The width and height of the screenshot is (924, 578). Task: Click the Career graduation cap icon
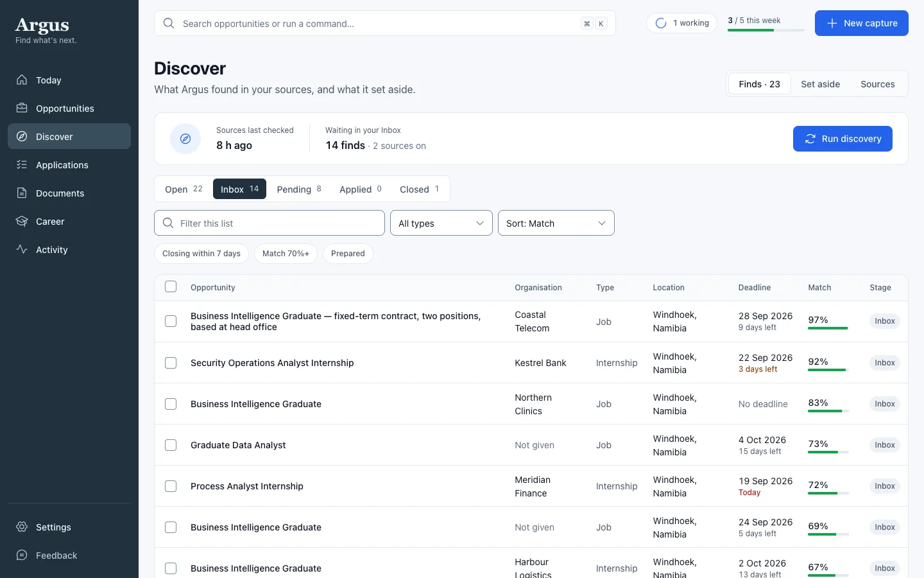[22, 221]
